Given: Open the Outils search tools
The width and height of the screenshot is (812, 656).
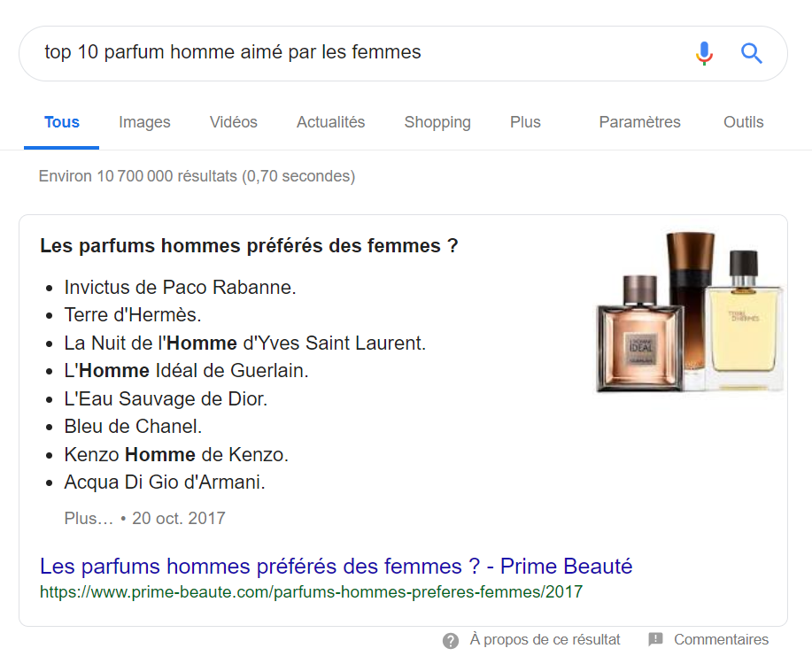Looking at the screenshot, I should [743, 122].
